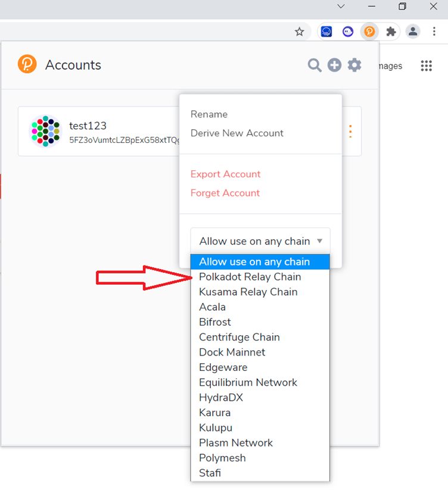Pick Dock Mainnet option
Image resolution: width=448 pixels, height=490 pixels.
[x=260, y=352]
